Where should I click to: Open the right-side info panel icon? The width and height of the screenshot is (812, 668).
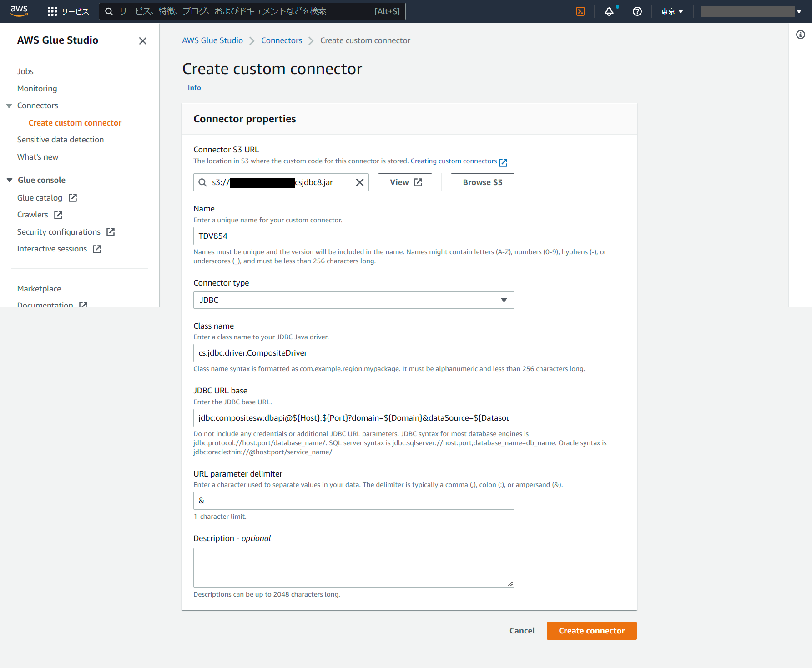801,35
